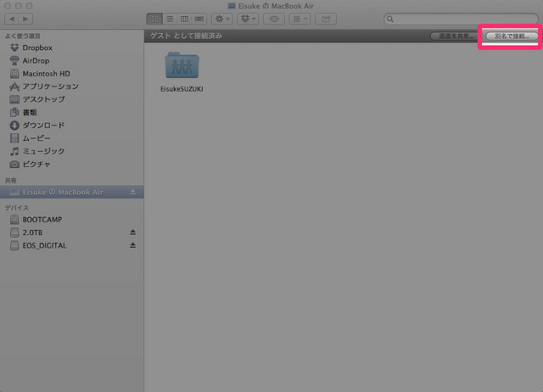Select Eisuke の MacBook Air in sidebar
The image size is (543, 392).
(x=72, y=192)
